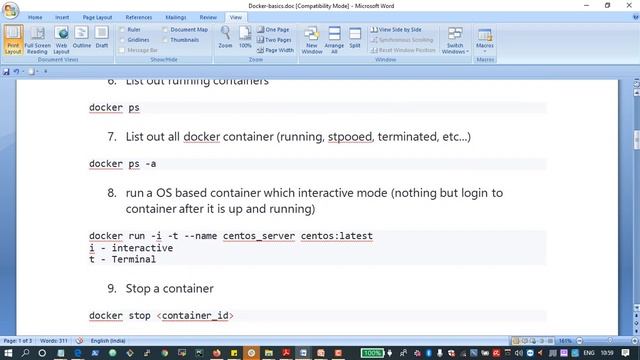
Task: Enable View Side by Side
Action: coord(396,30)
